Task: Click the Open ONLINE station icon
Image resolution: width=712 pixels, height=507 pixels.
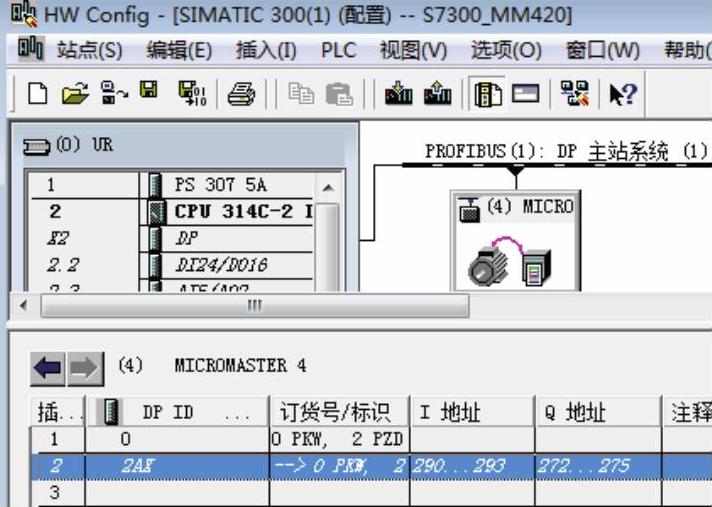Action: (x=114, y=93)
